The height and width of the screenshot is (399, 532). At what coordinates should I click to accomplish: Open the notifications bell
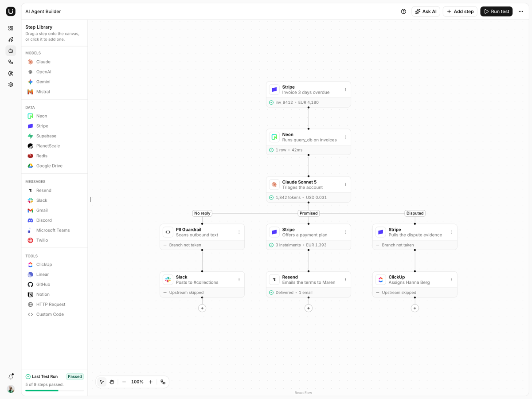click(x=11, y=377)
